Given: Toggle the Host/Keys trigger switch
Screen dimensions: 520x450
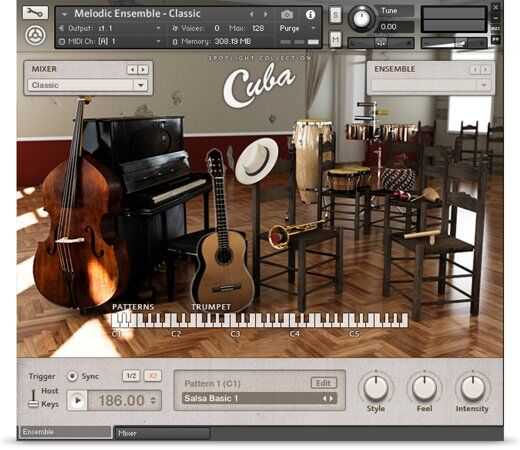Looking at the screenshot, I should pos(33,398).
